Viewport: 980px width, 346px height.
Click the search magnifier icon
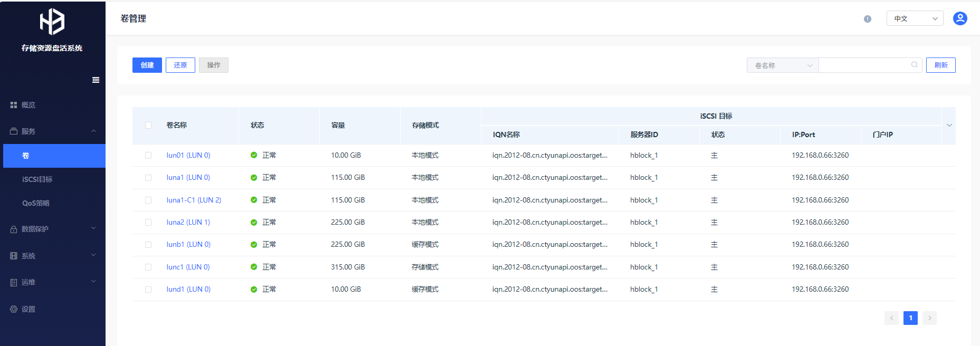pos(914,65)
